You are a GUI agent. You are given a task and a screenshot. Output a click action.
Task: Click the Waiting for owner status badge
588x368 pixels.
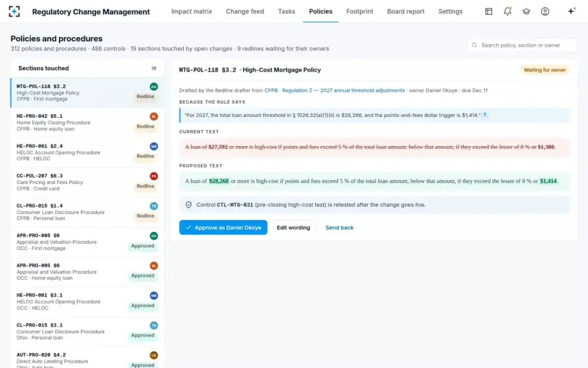coord(545,70)
